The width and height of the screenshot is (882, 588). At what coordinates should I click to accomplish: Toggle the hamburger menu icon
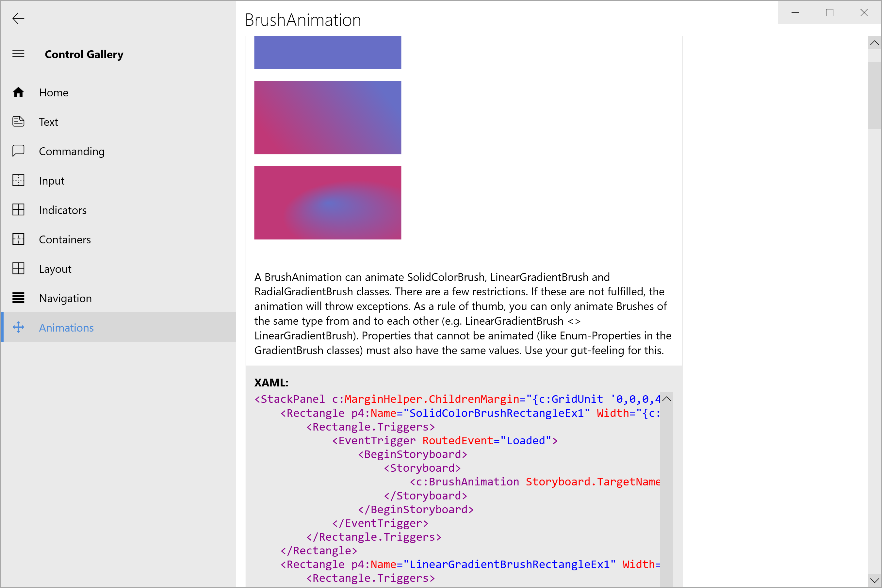coord(18,54)
